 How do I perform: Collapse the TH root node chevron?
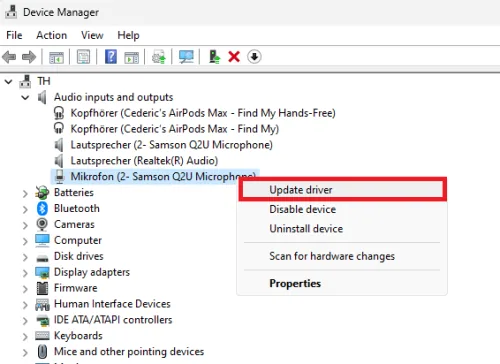pyautogui.click(x=9, y=81)
